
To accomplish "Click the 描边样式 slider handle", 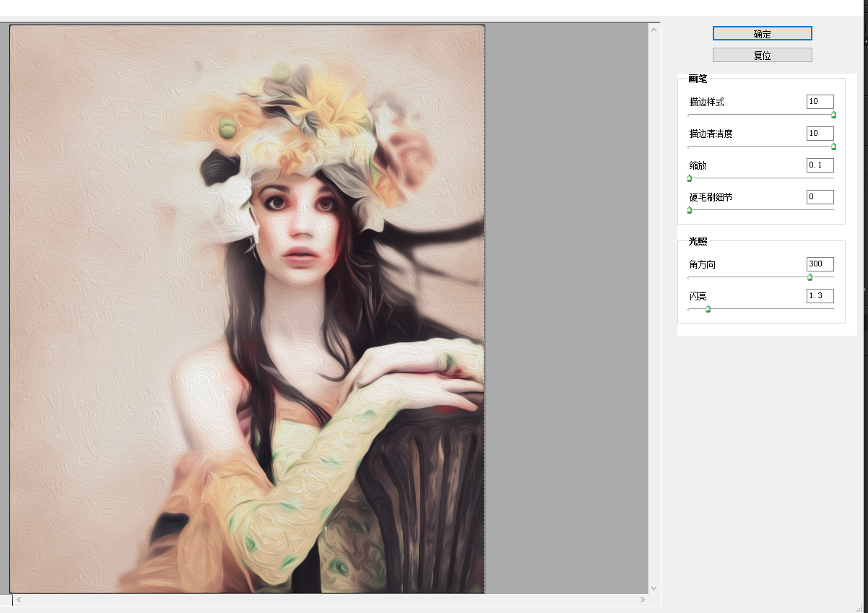I will point(833,115).
